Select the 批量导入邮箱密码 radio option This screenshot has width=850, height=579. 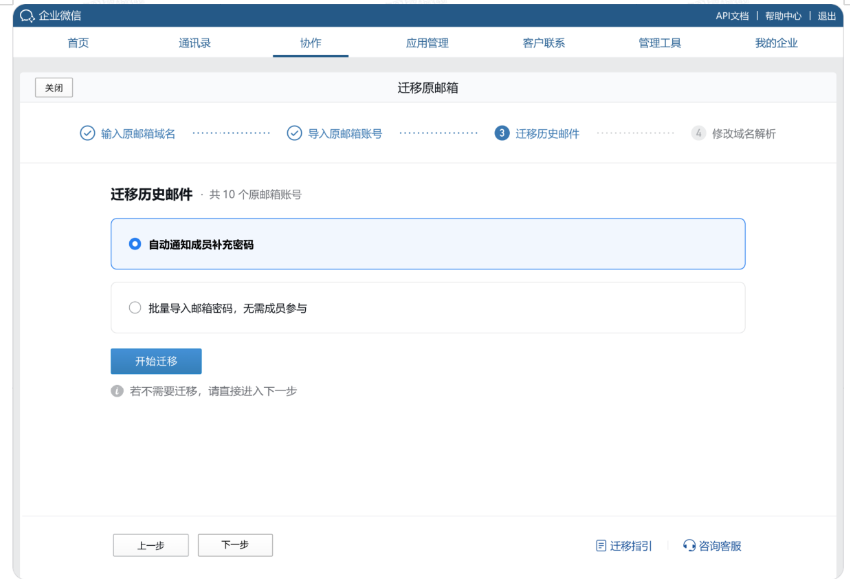[135, 307]
